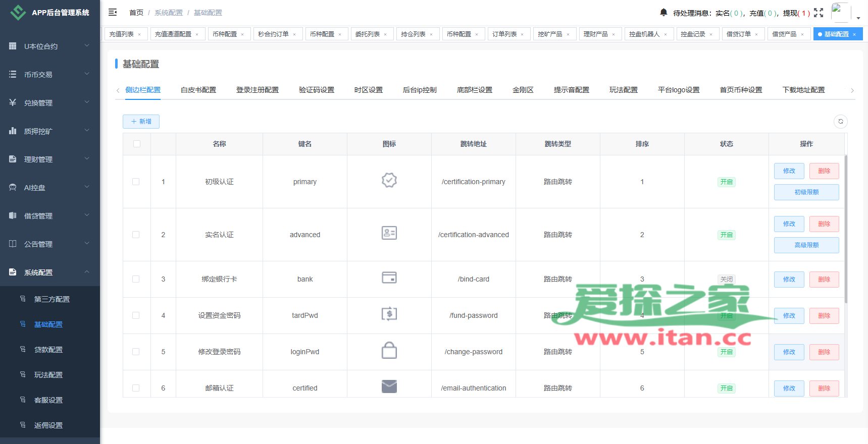Click 初级限额 button in first row

[x=806, y=192]
